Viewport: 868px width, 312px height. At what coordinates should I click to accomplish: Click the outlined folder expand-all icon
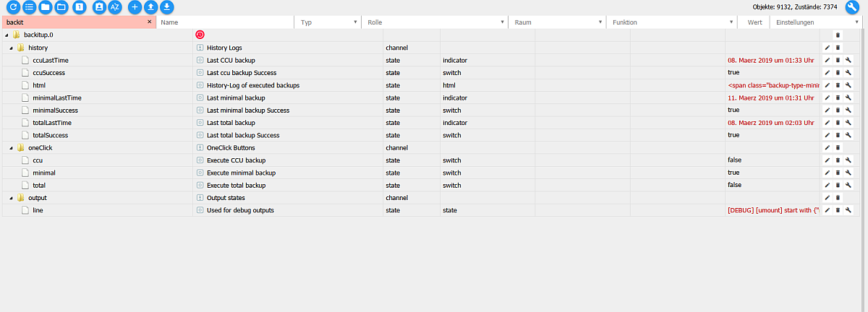[62, 7]
